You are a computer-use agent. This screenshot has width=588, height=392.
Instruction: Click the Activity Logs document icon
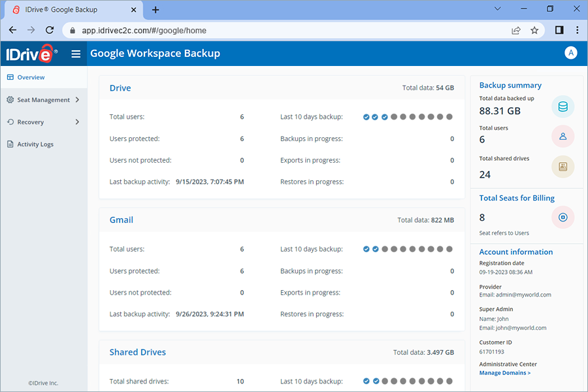coord(10,144)
